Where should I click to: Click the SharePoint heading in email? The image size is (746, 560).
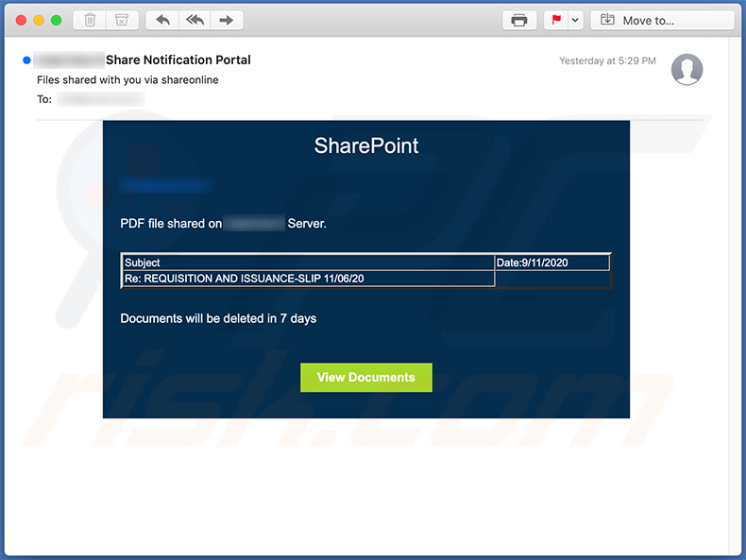pyautogui.click(x=365, y=145)
